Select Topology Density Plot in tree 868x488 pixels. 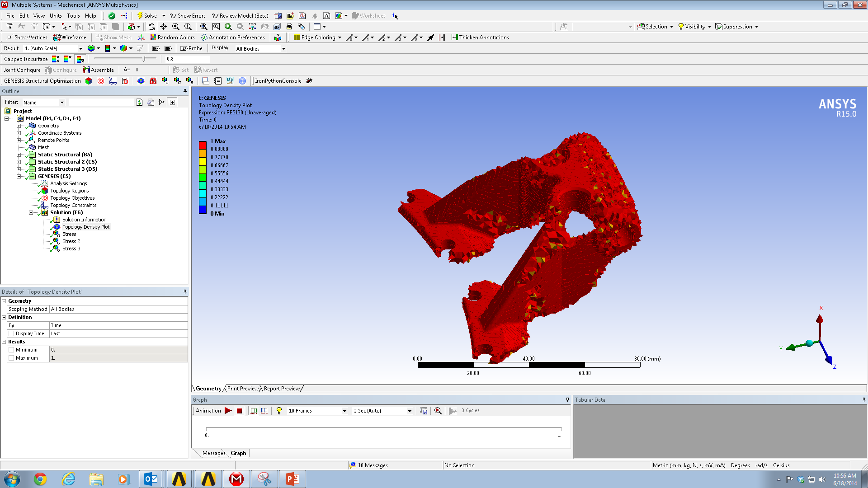pyautogui.click(x=86, y=227)
